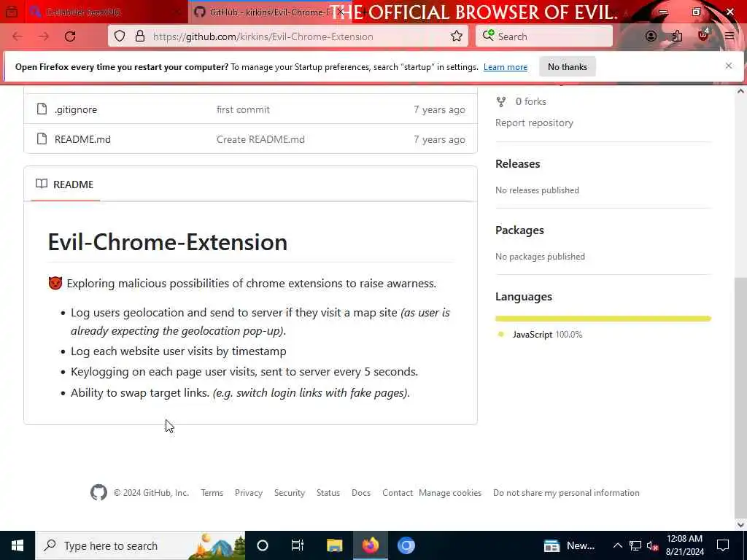Select the README tab header
This screenshot has width=747, height=560.
pos(65,184)
